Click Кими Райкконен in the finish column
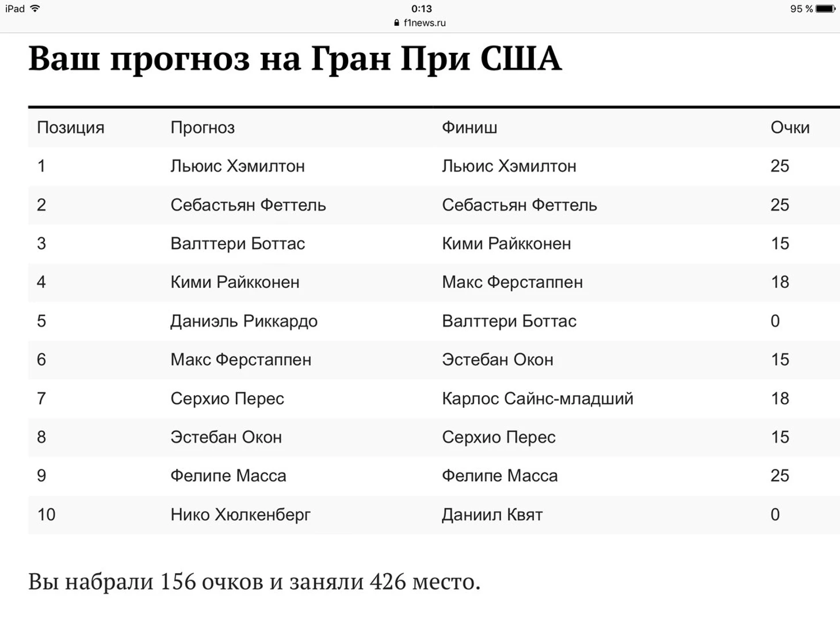 coord(506,243)
